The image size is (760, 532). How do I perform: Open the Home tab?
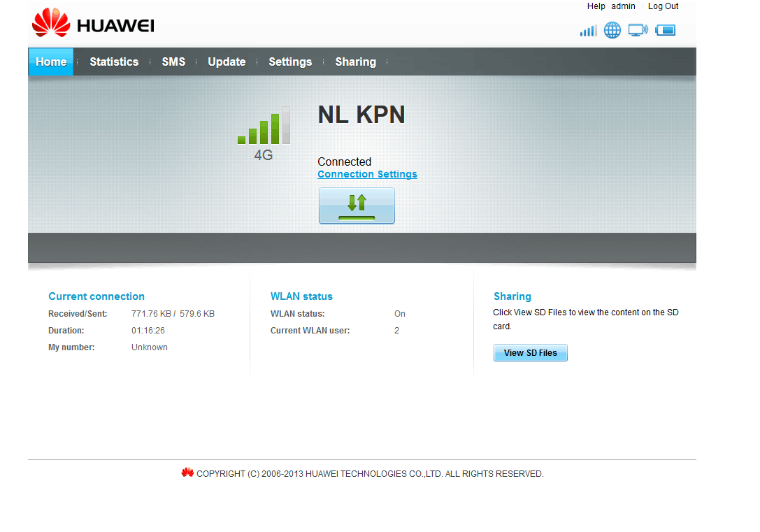point(51,62)
